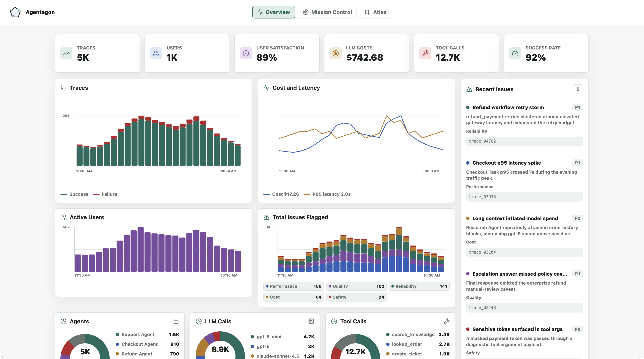Click the warning icon beside Total Issues Flagged
Viewport: 644px width, 359px height.
(x=266, y=217)
